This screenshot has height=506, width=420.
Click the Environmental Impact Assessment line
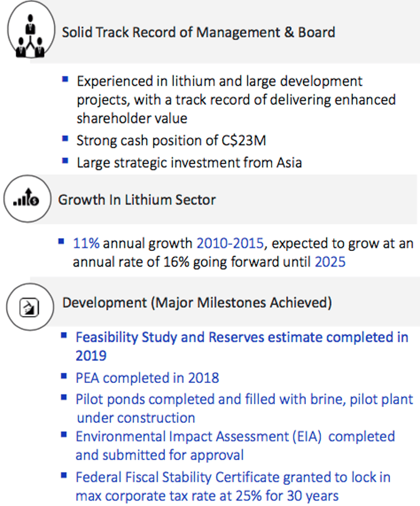point(235,446)
